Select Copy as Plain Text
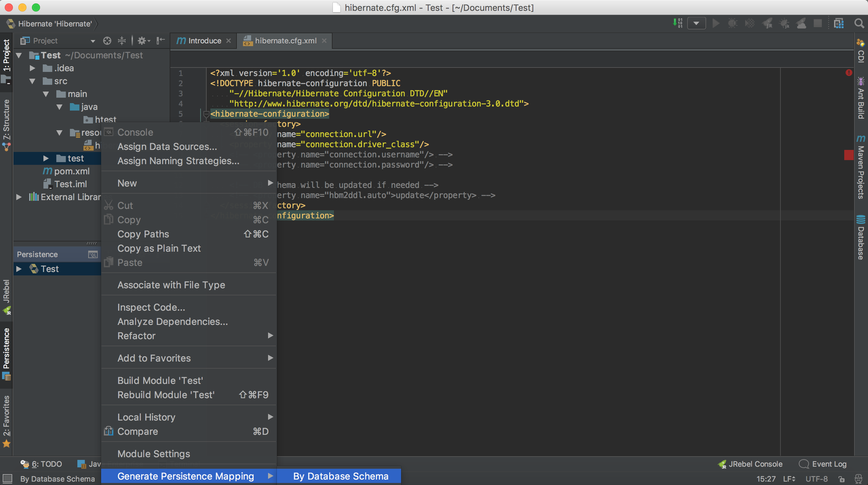 189,248
